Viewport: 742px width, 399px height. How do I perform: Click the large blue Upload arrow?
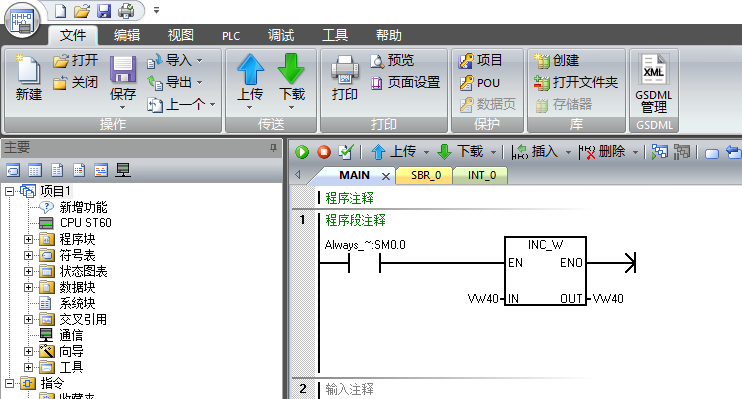pos(250,69)
